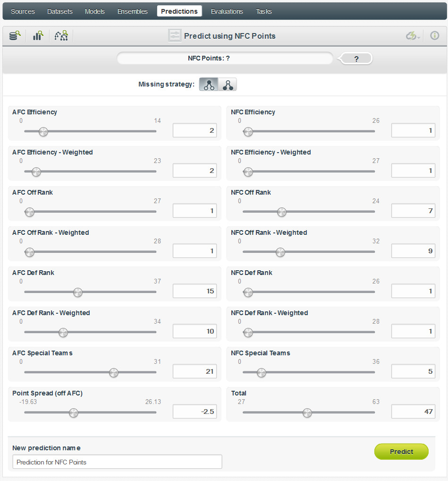Switch to the Ensembles tab
Viewport: 448px width, 481px height.
click(133, 11)
